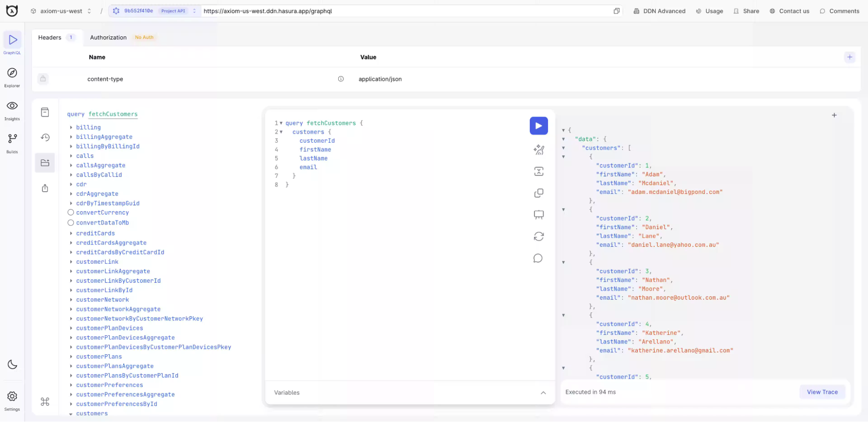Open the Explorer compass icon

click(x=12, y=73)
